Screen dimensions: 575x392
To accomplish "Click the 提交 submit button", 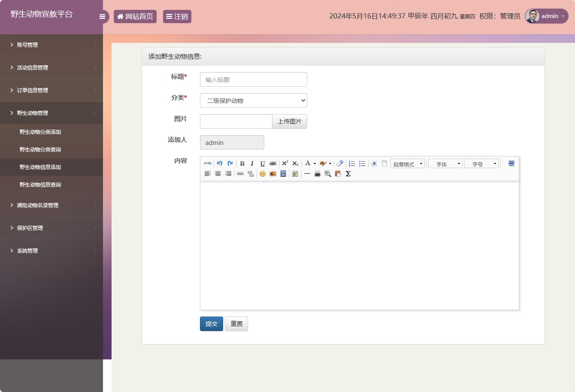I will tap(212, 324).
